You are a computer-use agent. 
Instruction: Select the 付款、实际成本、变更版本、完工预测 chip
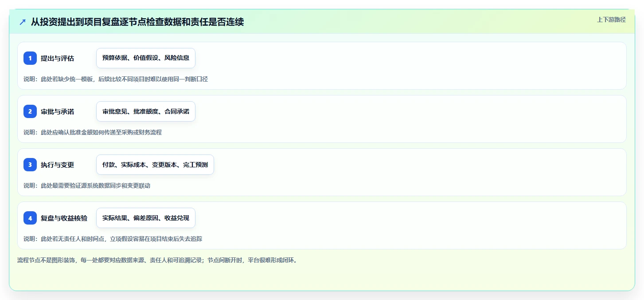coord(155,165)
